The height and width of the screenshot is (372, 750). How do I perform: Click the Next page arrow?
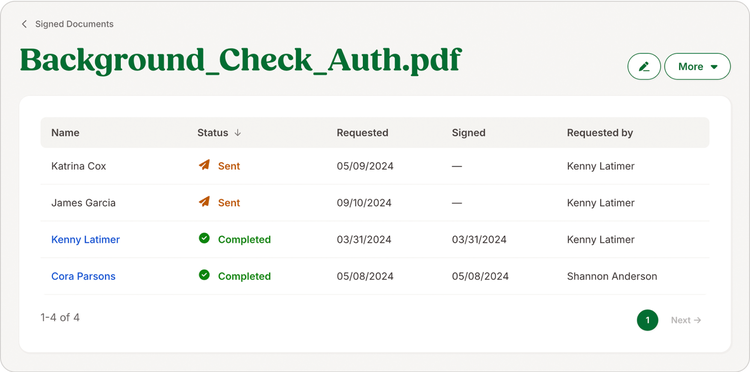coord(686,320)
